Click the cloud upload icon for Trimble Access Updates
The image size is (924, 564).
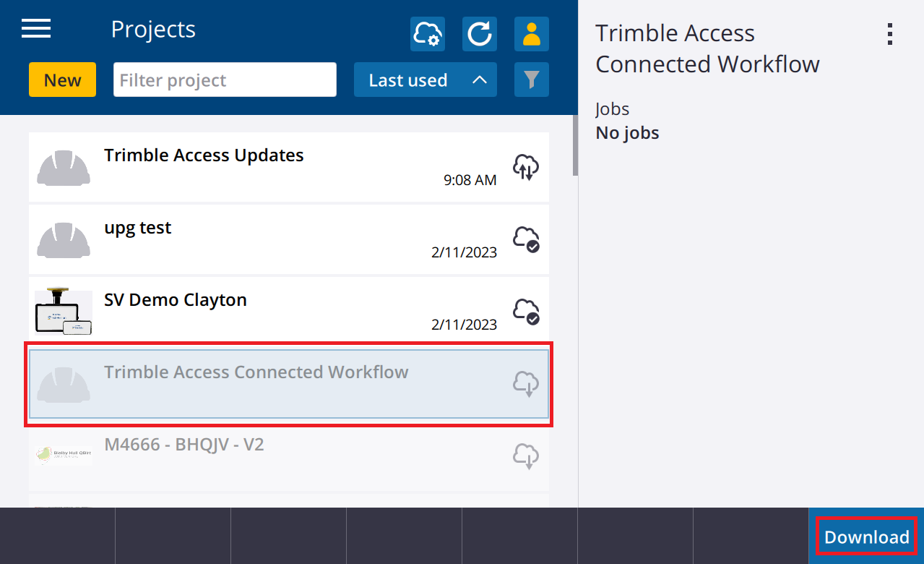tap(525, 167)
